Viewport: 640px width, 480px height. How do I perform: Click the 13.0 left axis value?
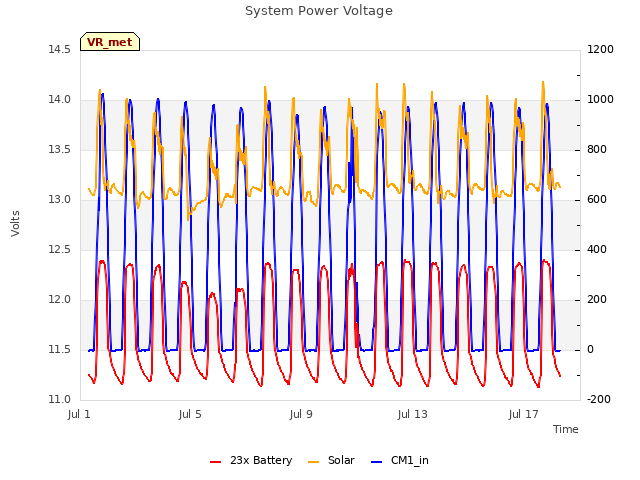click(59, 200)
